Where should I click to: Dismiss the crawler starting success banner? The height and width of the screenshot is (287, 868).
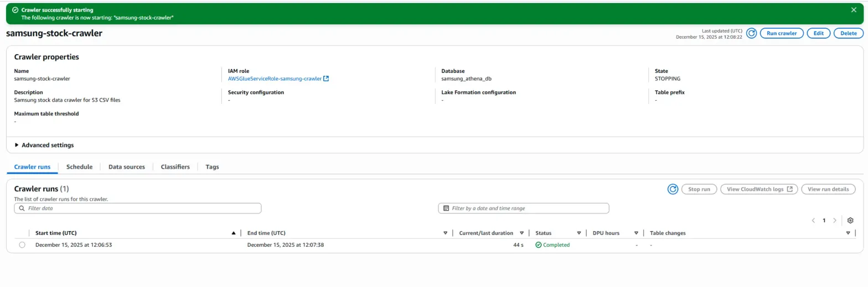(853, 10)
